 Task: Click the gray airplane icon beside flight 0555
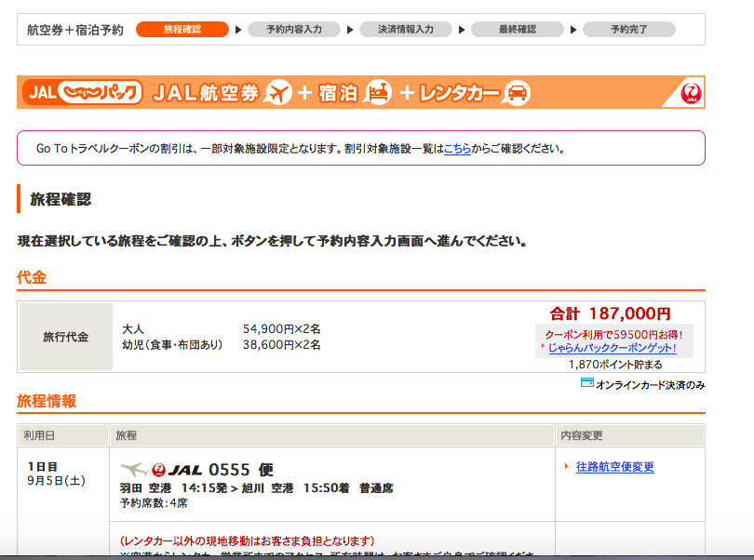coord(134,469)
